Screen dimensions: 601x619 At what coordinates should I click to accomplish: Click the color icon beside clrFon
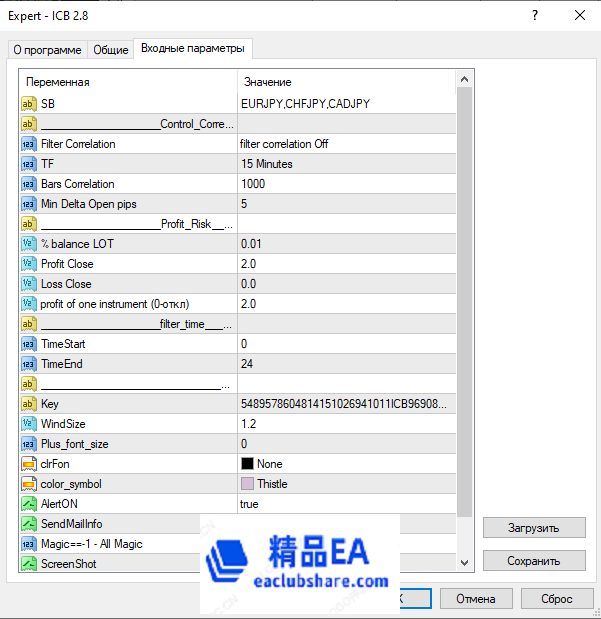28,464
